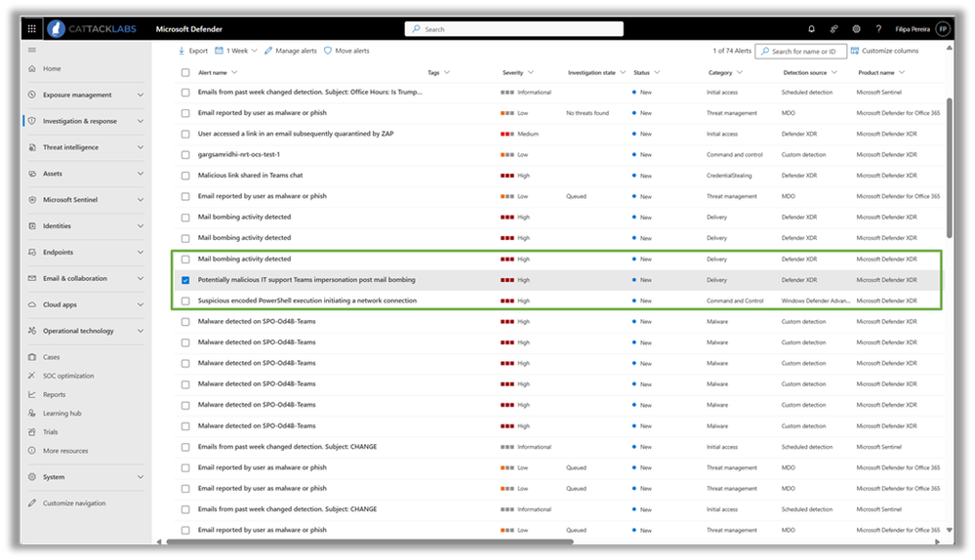Open Home in the navigation
Viewport: 975px width, 560px height.
tap(52, 68)
